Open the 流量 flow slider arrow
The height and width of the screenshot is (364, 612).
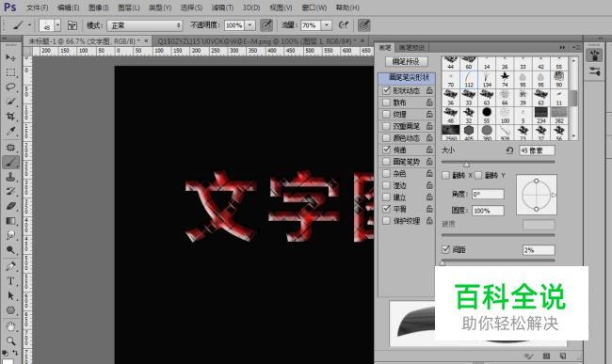click(x=327, y=25)
